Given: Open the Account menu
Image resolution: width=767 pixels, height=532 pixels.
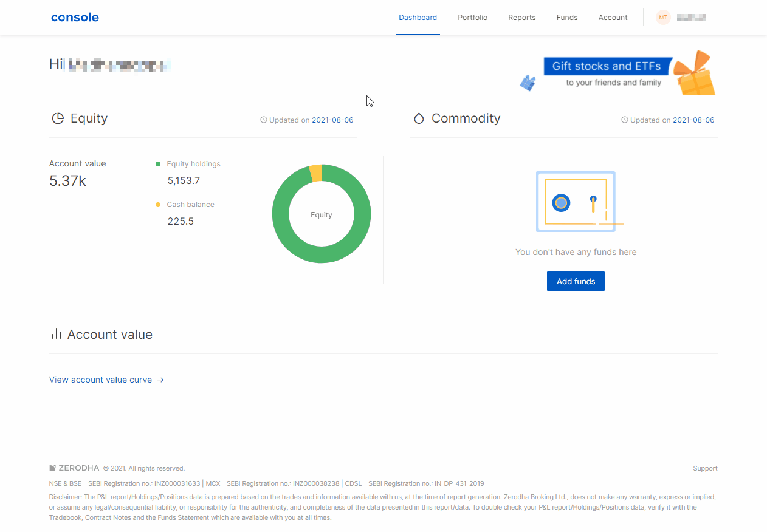Looking at the screenshot, I should pyautogui.click(x=613, y=18).
